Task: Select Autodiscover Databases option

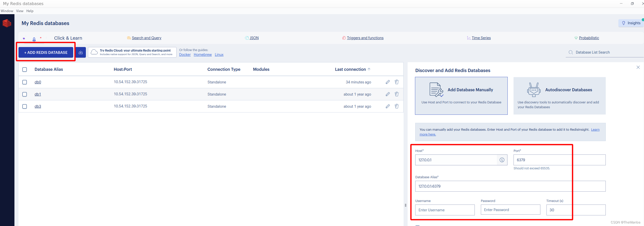Action: 559,96
